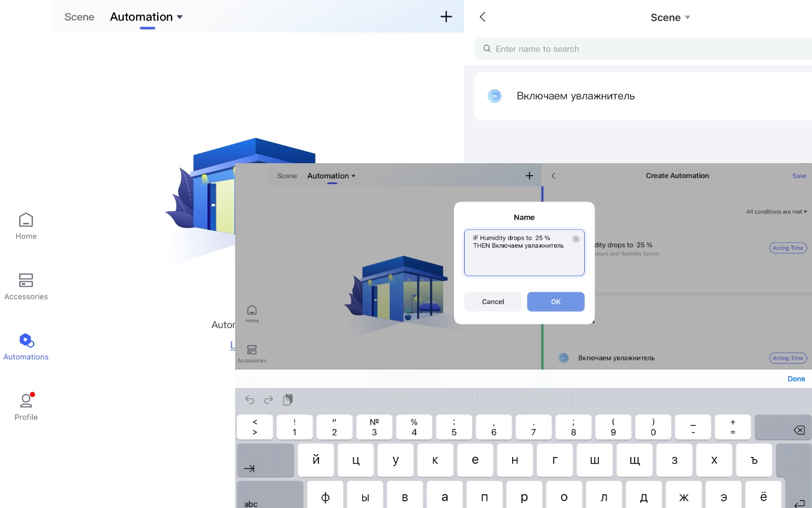Tap the к key
The height and width of the screenshot is (508, 812).
(435, 460)
